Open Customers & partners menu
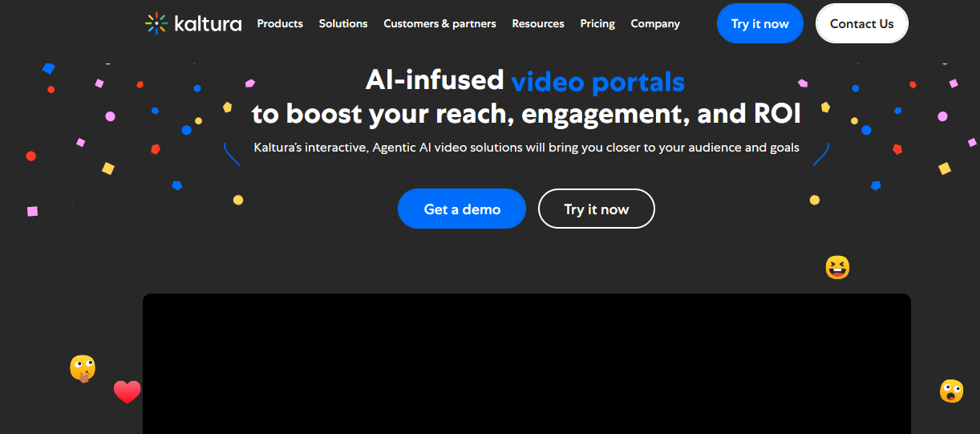 point(439,24)
